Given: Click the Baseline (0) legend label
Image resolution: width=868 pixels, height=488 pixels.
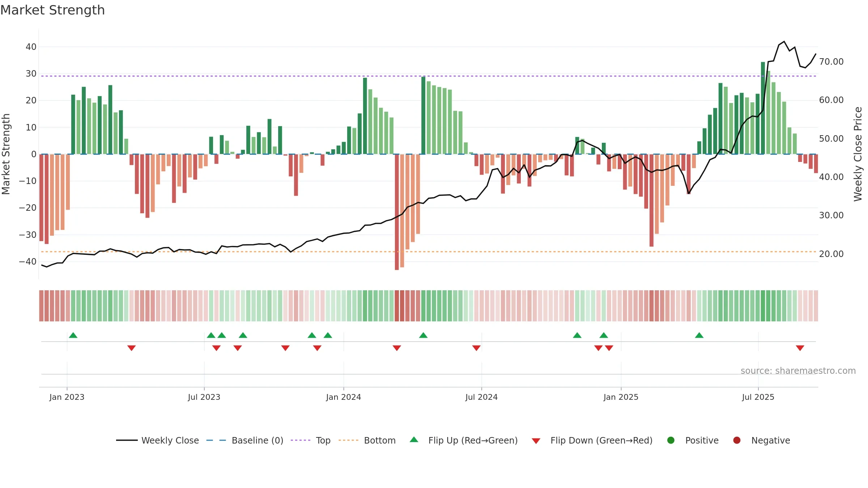Looking at the screenshot, I should pos(257,440).
